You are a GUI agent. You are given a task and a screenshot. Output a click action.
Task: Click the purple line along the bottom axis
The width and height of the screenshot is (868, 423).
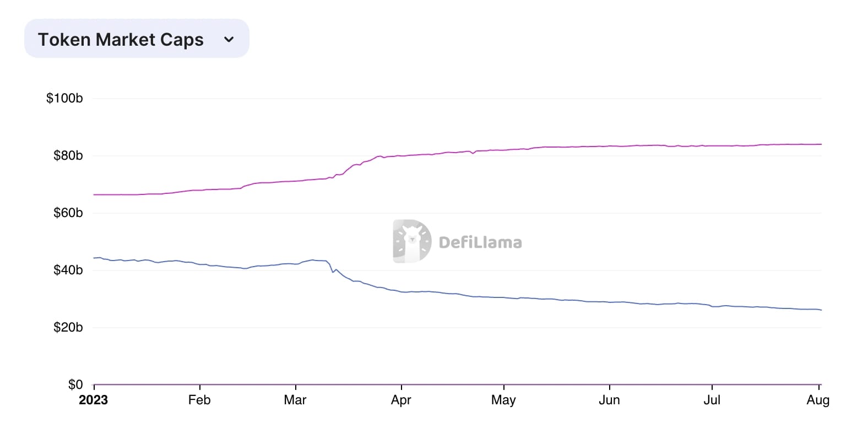441,384
